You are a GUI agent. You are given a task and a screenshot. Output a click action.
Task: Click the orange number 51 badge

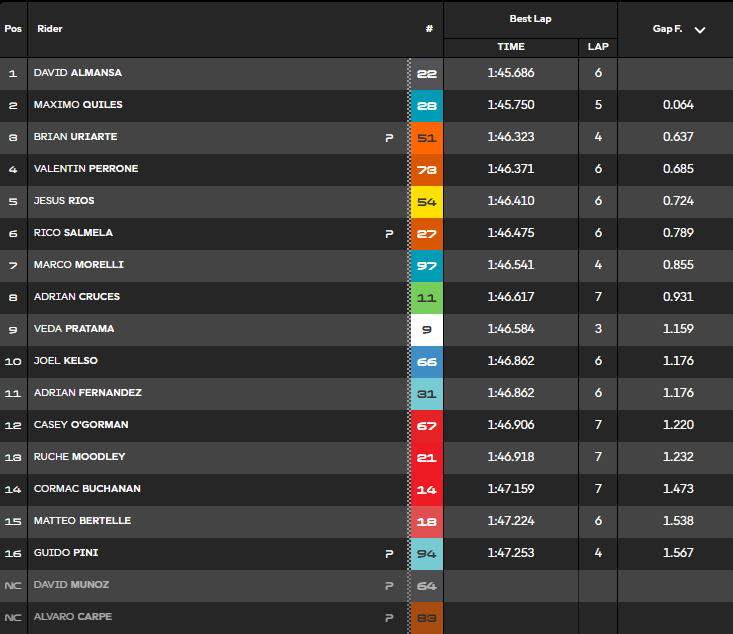click(427, 138)
